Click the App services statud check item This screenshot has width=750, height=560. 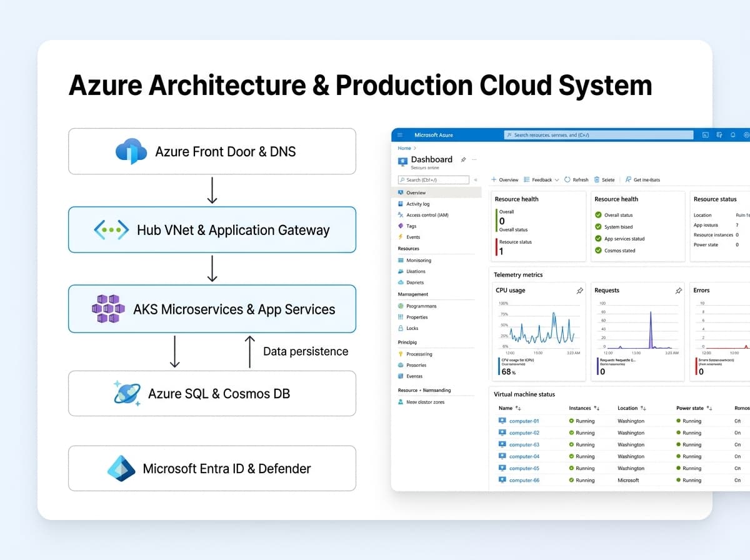point(619,239)
